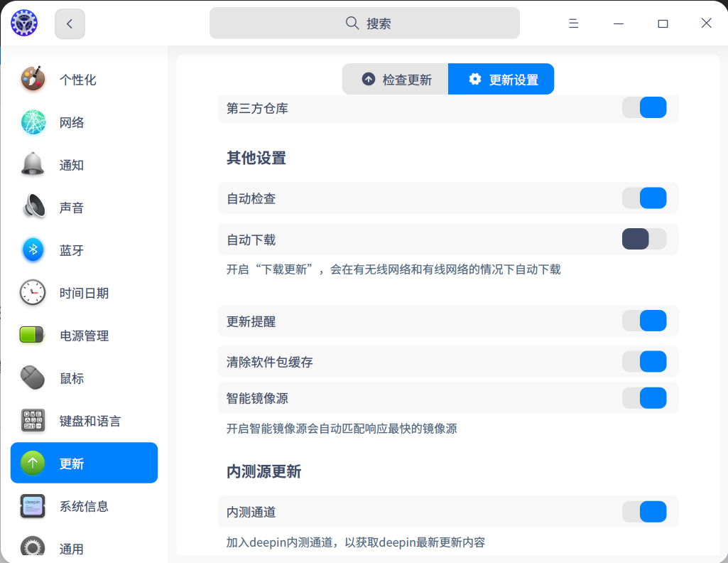Click the Bluetooth icon
The width and height of the screenshot is (728, 563).
33,250
